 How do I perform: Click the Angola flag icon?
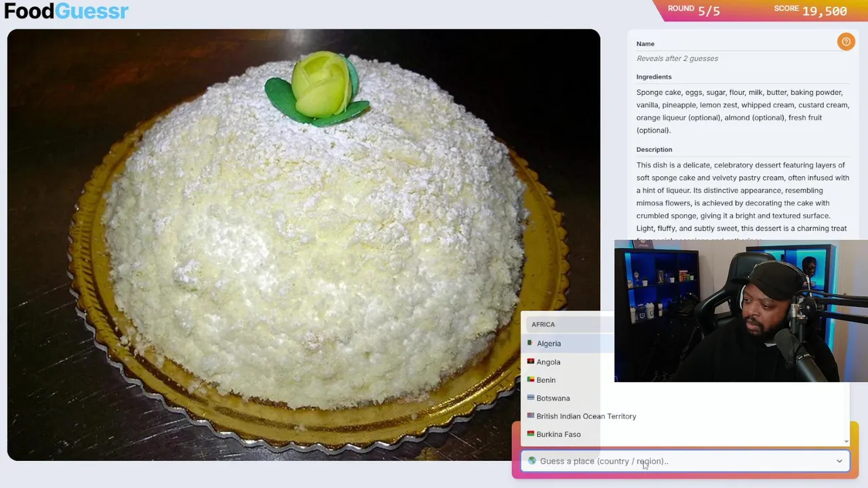click(530, 361)
